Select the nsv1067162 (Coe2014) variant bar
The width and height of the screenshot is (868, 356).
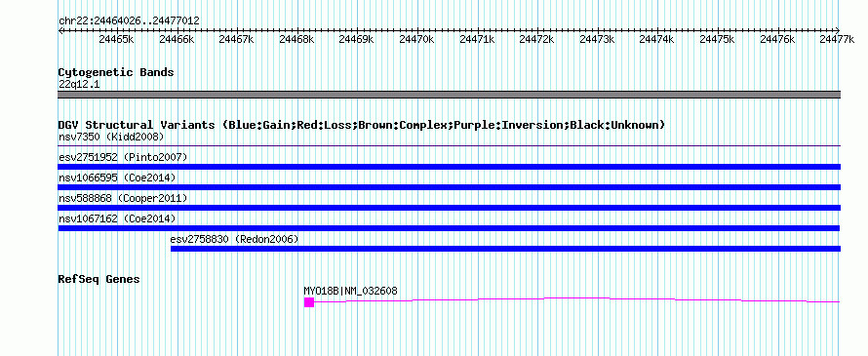click(x=449, y=228)
